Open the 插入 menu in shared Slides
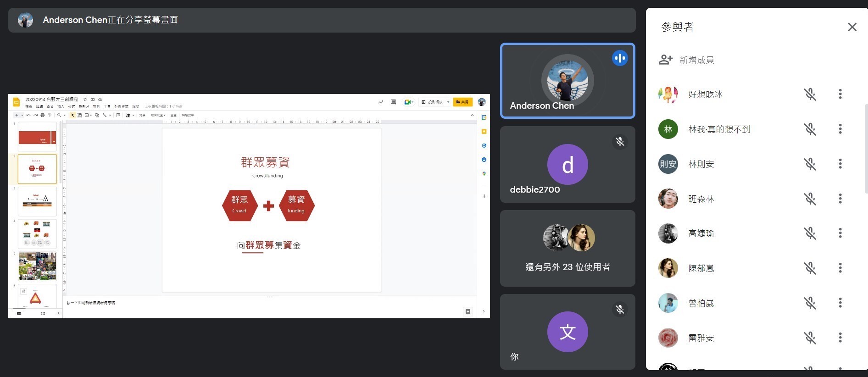868x377 pixels. [x=61, y=106]
